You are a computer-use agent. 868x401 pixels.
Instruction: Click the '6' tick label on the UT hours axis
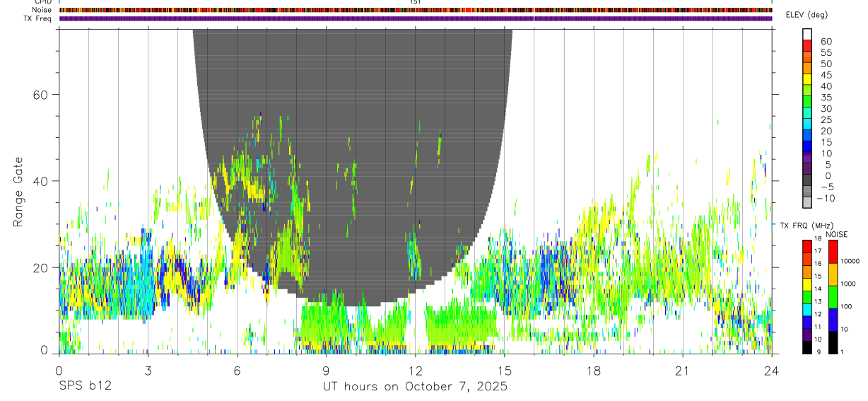click(237, 371)
